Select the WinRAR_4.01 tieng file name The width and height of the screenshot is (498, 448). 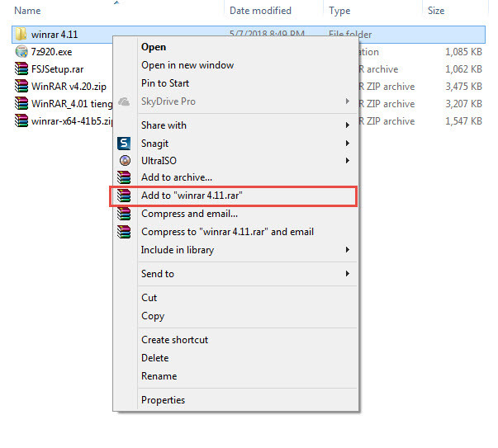(72, 104)
